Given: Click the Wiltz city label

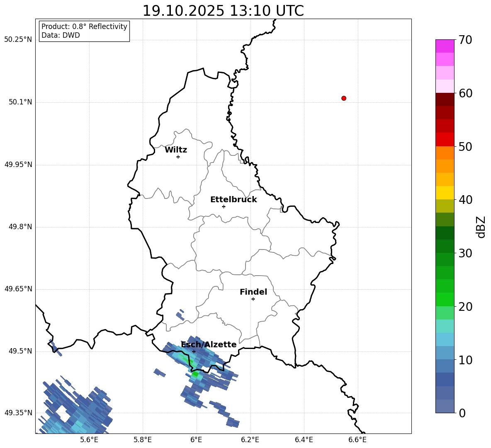Looking at the screenshot, I should tap(176, 150).
